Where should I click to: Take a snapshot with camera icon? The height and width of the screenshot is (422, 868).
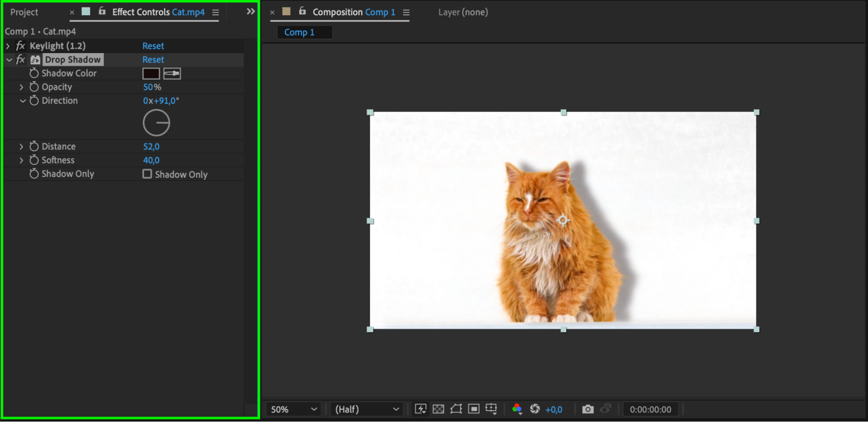click(x=588, y=409)
